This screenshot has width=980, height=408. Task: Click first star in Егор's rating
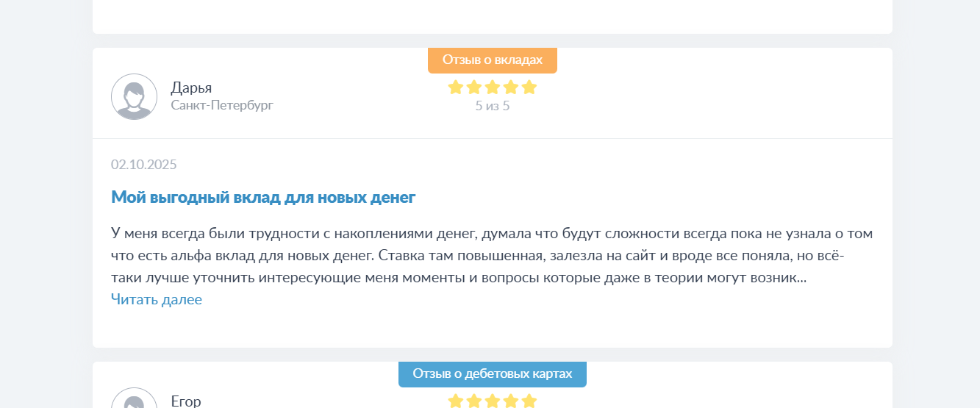click(456, 401)
